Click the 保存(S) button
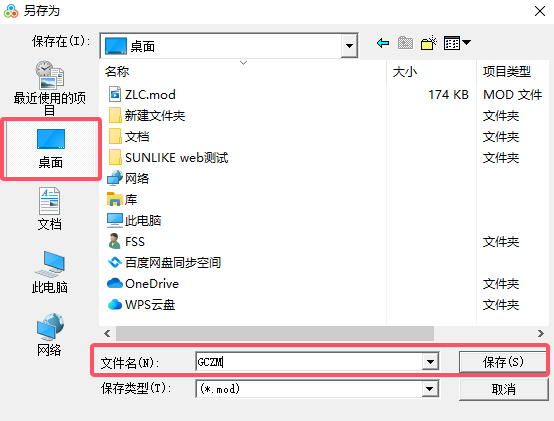This screenshot has height=421, width=554. [x=503, y=362]
